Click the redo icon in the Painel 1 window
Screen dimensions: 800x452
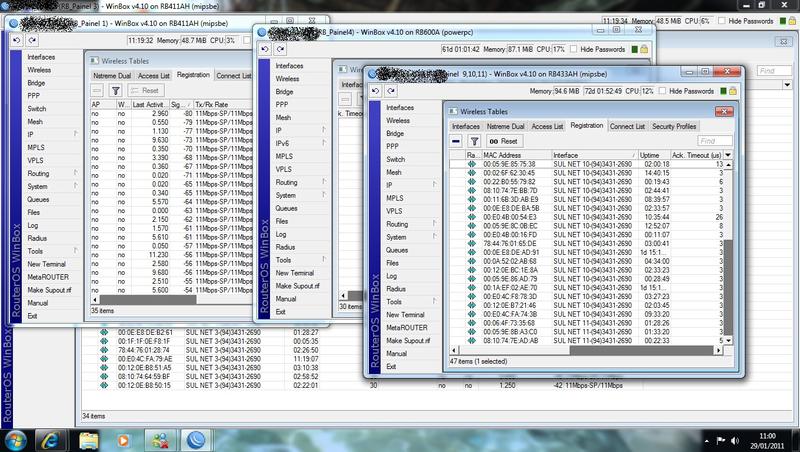coord(33,40)
